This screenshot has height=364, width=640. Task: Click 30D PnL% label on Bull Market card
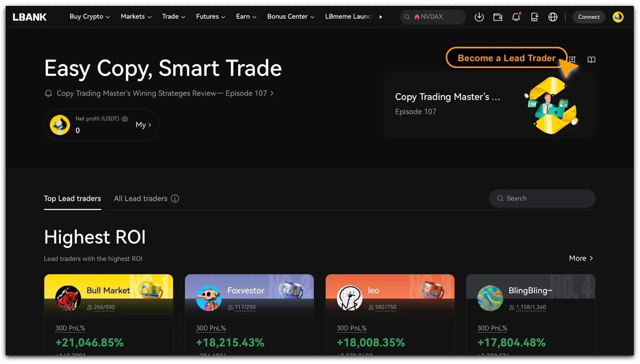(x=70, y=328)
